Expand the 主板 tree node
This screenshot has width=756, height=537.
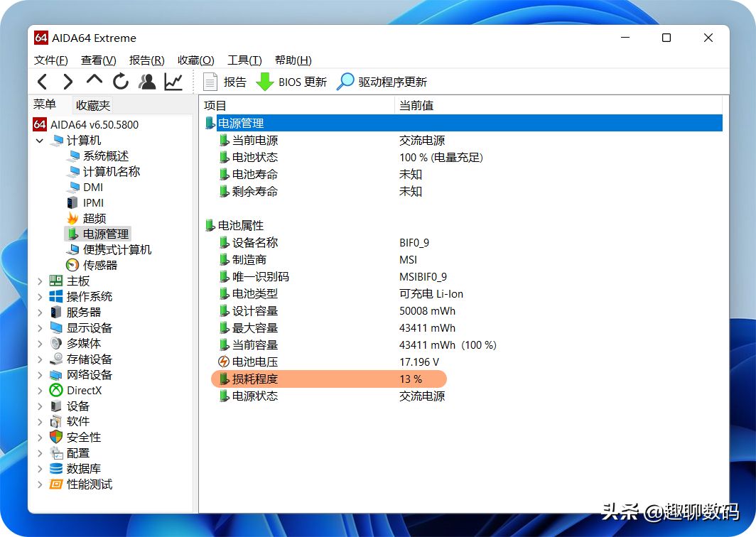click(40, 281)
